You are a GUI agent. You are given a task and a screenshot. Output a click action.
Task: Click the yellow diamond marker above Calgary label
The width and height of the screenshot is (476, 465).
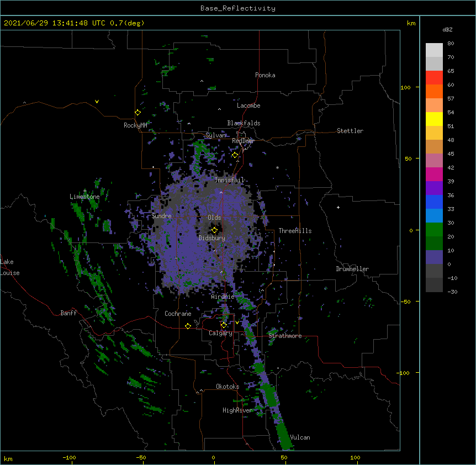click(224, 325)
